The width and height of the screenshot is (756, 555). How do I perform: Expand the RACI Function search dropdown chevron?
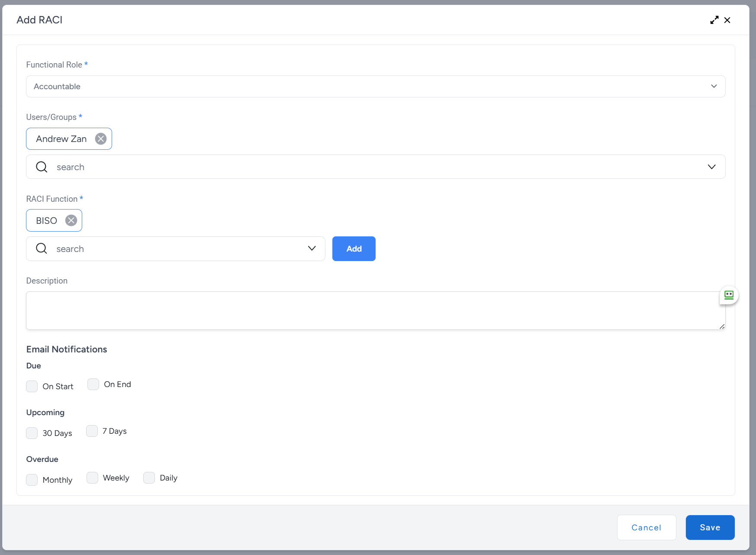[312, 248]
